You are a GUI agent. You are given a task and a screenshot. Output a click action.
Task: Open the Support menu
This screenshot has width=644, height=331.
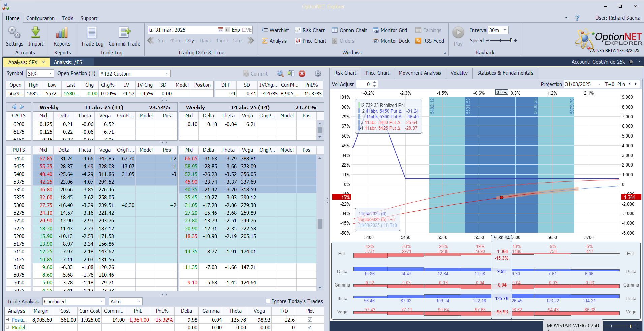tap(89, 18)
